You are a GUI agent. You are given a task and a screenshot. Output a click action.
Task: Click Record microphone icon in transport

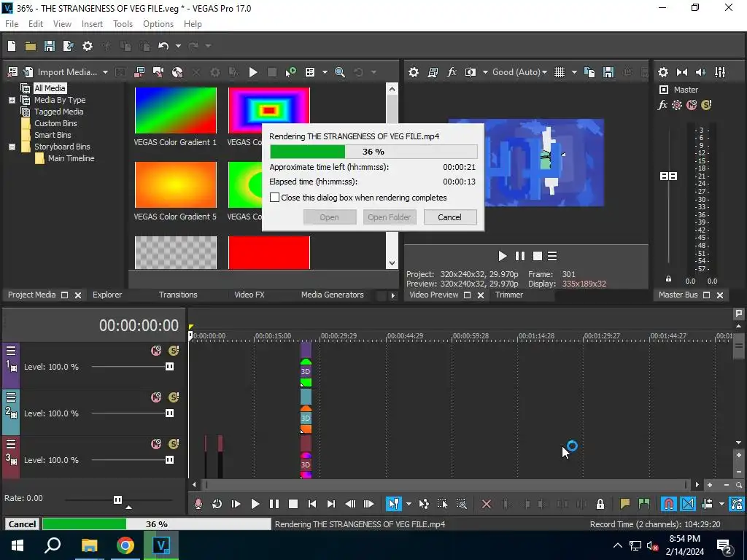[198, 504]
